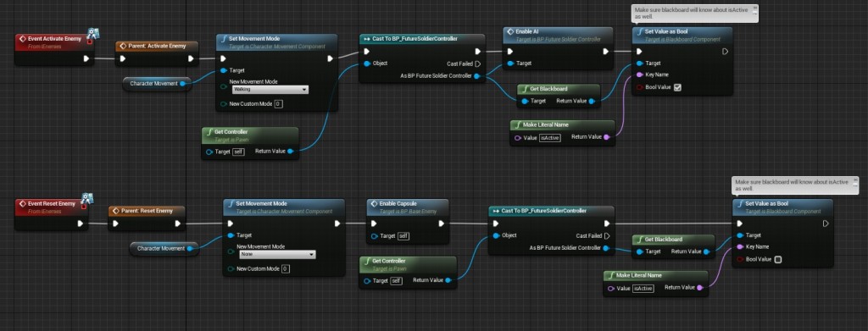Click exec output pin of Event Activate Enemy
Screen dimensions: 868x331
(x=86, y=58)
